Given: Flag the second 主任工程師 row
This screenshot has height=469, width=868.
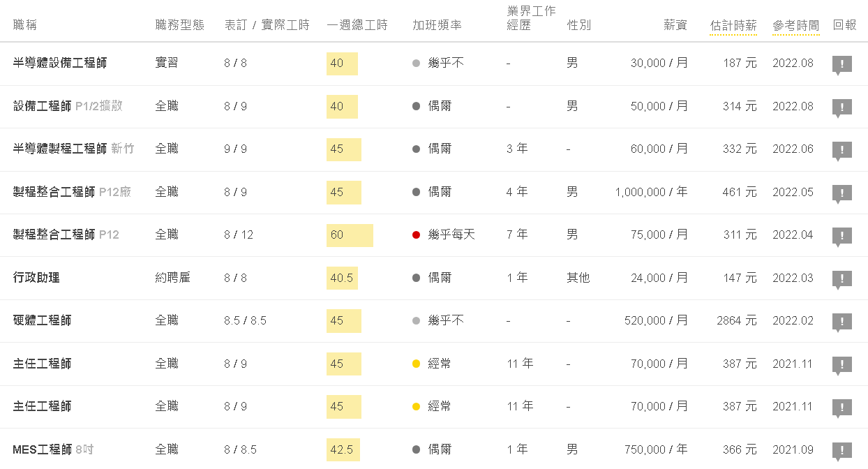Looking at the screenshot, I should pyautogui.click(x=842, y=408).
